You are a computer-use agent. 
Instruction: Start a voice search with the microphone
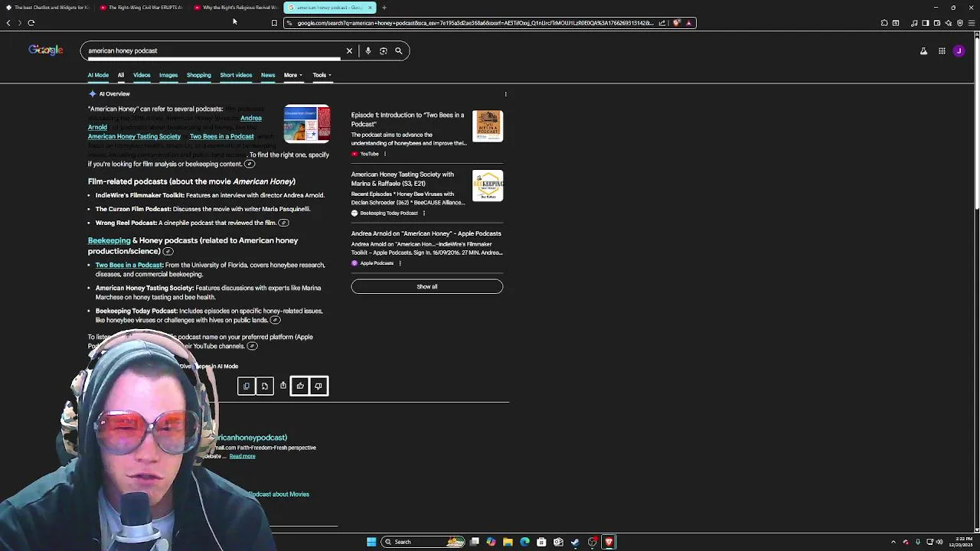[367, 51]
